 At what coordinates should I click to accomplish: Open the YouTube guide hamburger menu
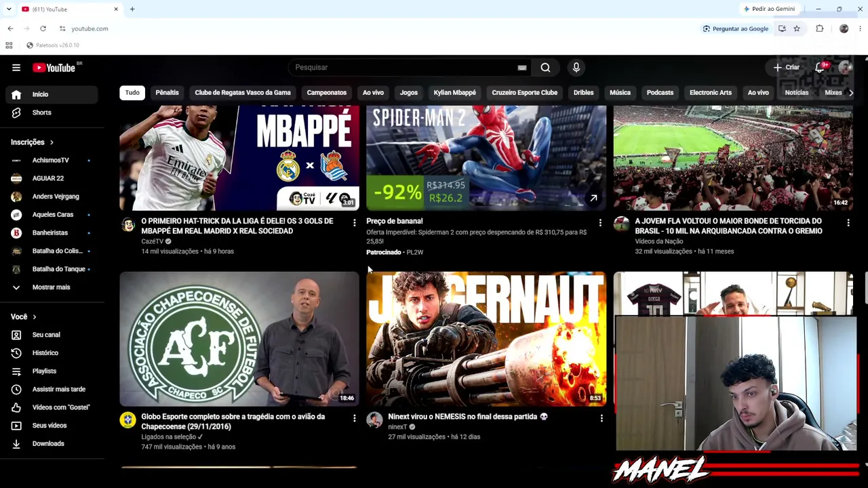click(x=16, y=68)
